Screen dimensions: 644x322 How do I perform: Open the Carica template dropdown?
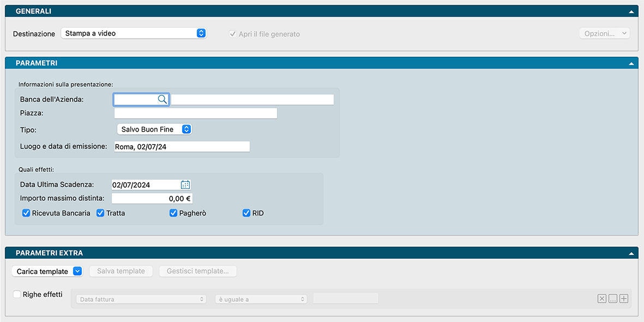point(47,271)
